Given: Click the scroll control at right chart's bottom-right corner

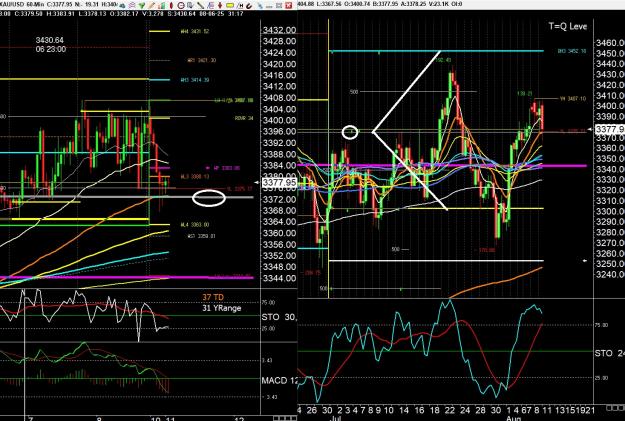Looking at the screenshot, I should click(615, 408).
